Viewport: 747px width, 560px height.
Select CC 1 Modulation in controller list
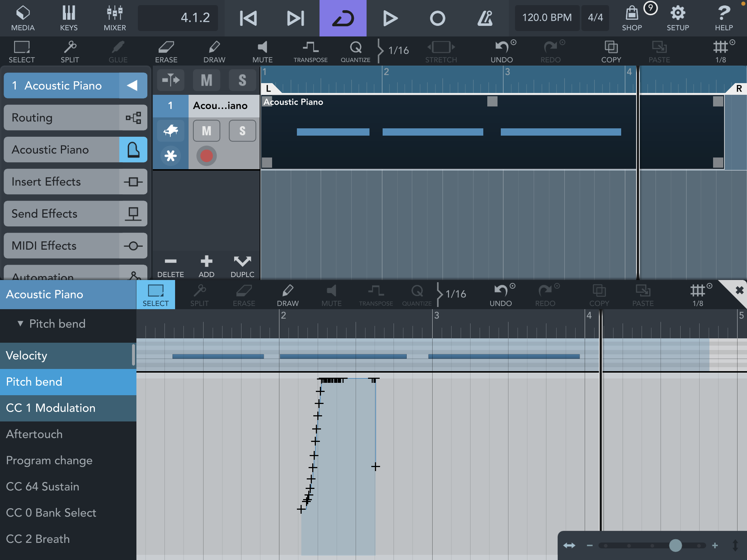click(68, 408)
